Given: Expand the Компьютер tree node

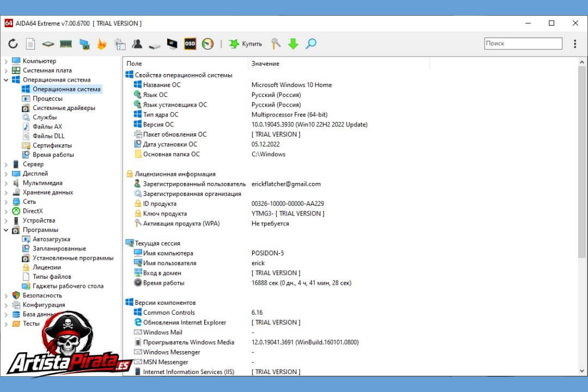Looking at the screenshot, I should point(6,61).
